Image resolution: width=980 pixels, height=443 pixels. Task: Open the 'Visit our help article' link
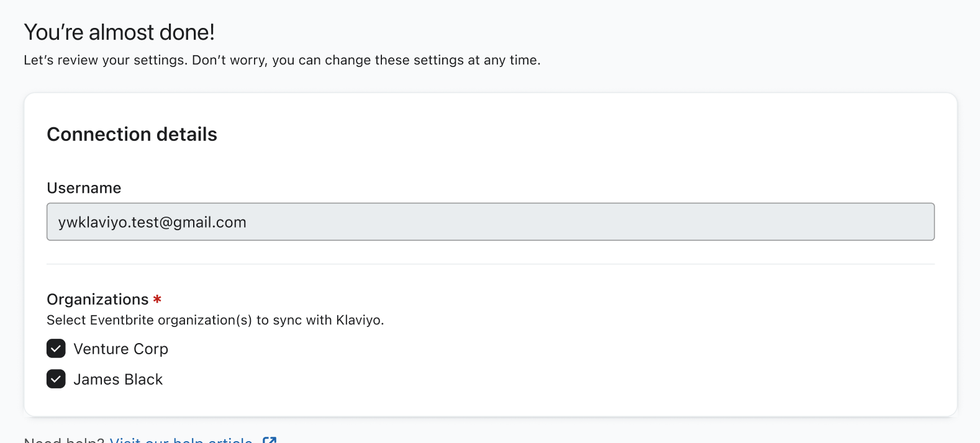point(181,440)
